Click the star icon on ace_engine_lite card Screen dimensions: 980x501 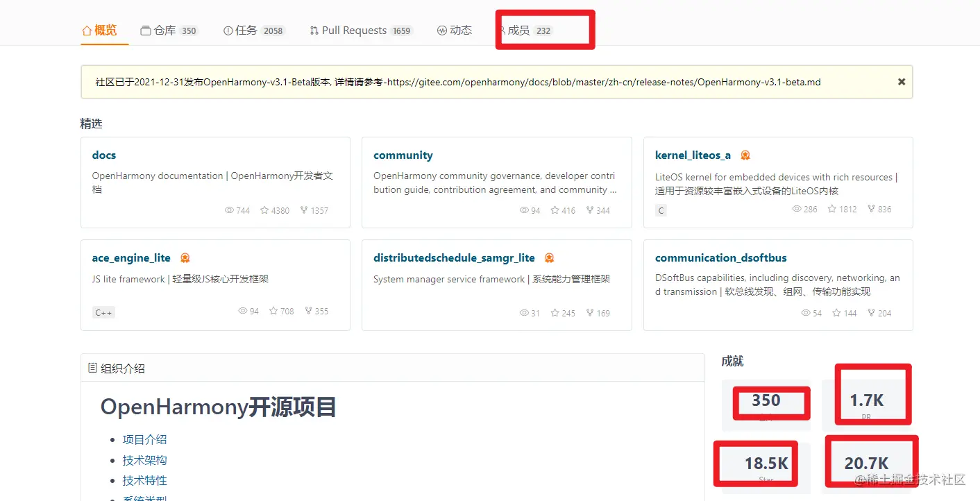(273, 312)
